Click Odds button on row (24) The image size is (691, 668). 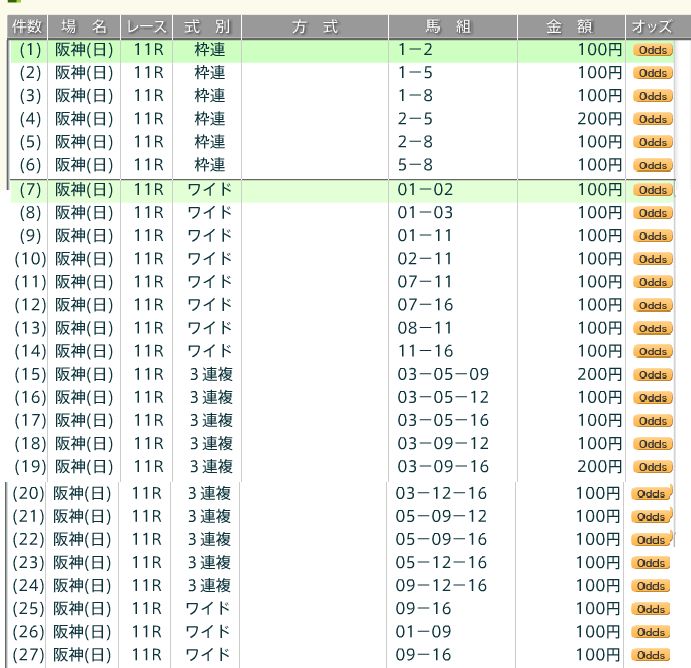[651, 586]
